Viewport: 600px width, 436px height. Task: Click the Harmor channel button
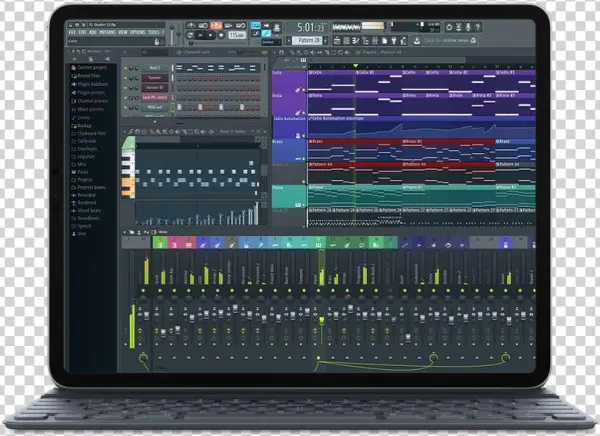155,78
